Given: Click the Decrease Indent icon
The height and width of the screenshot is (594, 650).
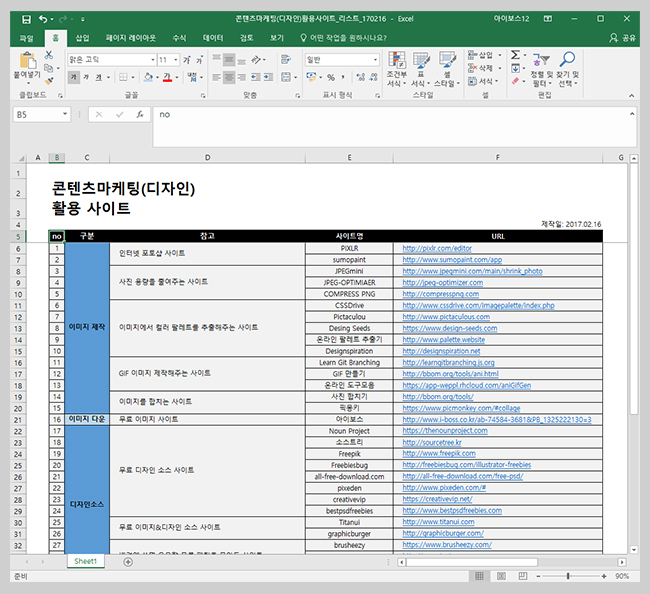Looking at the screenshot, I should pyautogui.click(x=256, y=78).
